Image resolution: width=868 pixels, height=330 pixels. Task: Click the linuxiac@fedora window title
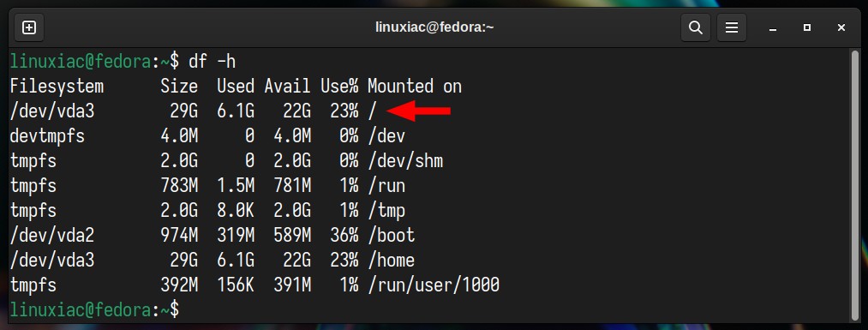tap(434, 27)
